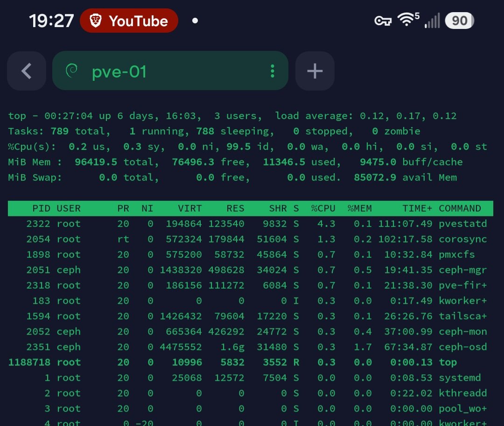
Task: Tap the cellular signal bars icon
Action: click(432, 21)
